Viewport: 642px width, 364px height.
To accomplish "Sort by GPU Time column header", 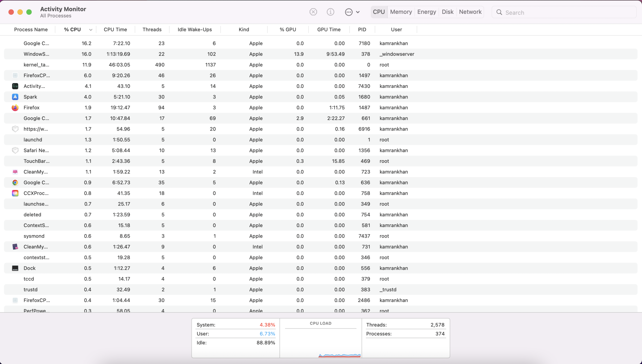I will 329,30.
